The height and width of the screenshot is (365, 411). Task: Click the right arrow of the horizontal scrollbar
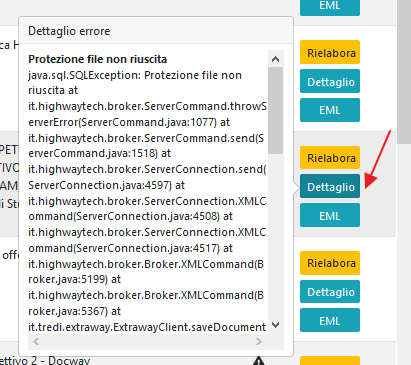coord(259,341)
